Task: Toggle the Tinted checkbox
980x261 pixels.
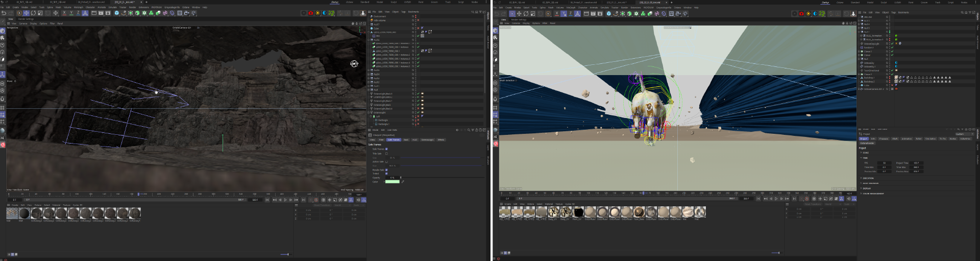Action: (x=386, y=174)
